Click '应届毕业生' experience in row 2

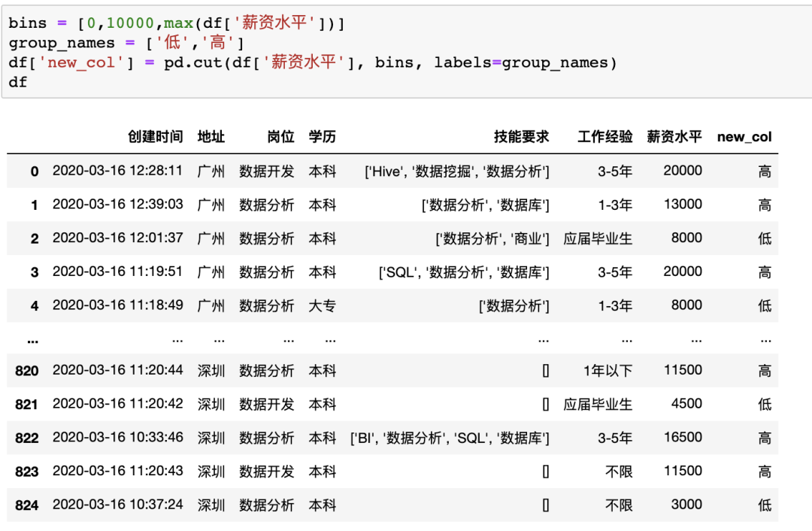click(x=598, y=239)
